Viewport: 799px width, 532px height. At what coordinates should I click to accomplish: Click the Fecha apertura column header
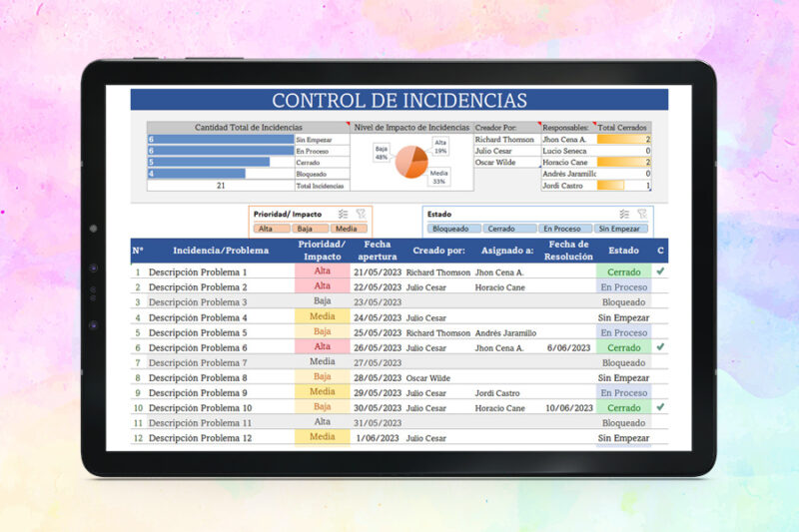click(378, 251)
